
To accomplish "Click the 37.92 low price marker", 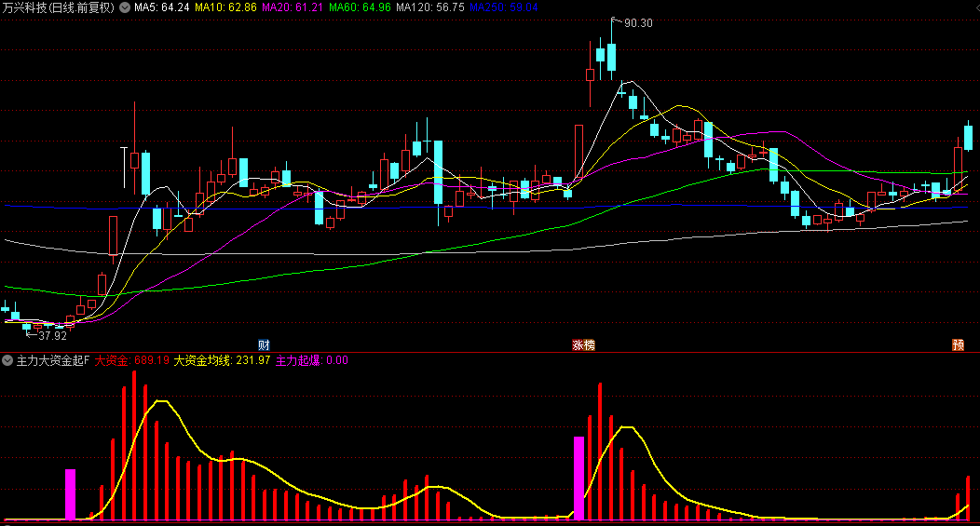I will [x=52, y=336].
